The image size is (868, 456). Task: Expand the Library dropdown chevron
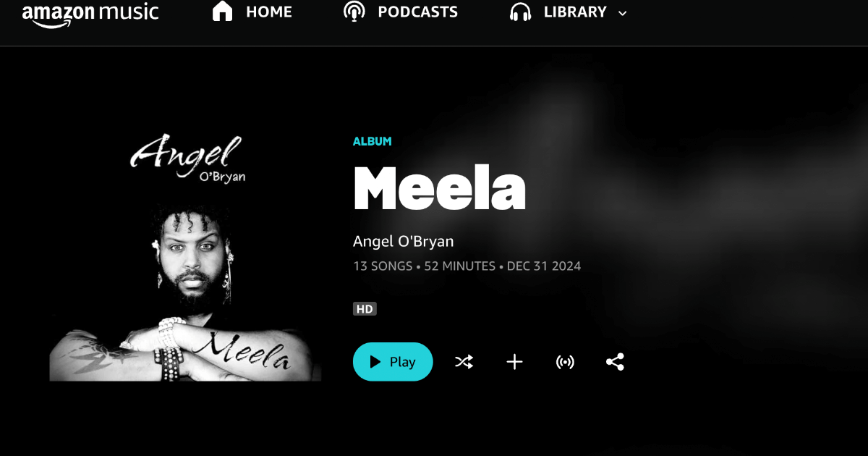[x=623, y=13]
